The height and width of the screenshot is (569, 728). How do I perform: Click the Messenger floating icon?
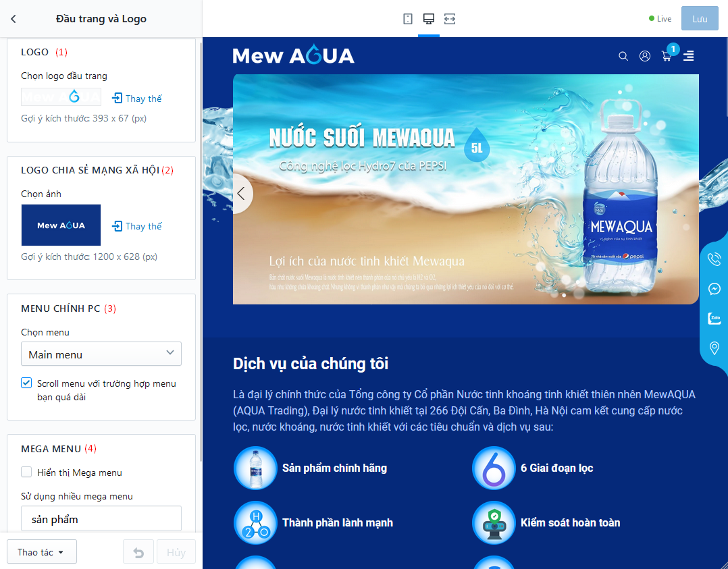click(x=714, y=289)
